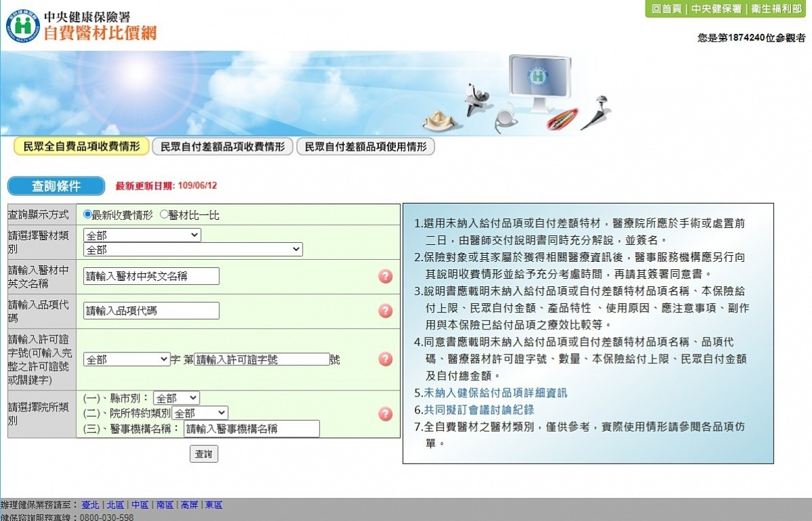812x521 pixels.
Task: Open help icon for 醫材中英文名稱 field
Action: [x=386, y=276]
